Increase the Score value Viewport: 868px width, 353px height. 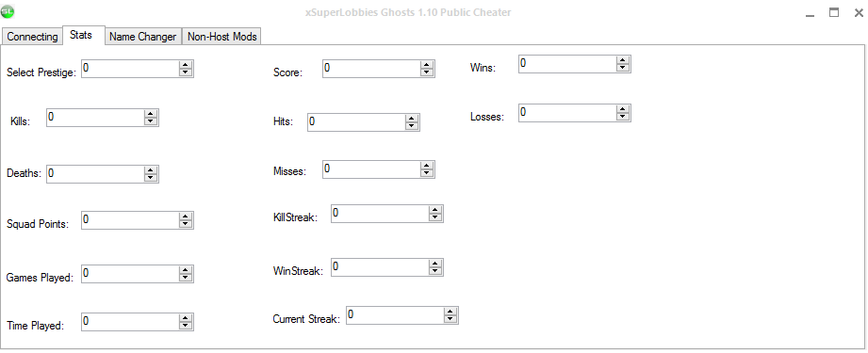point(427,65)
